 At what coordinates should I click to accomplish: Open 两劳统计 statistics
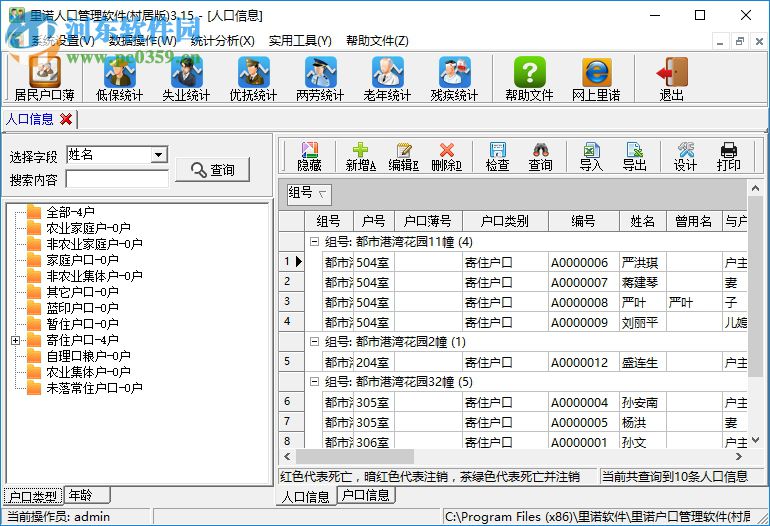tap(320, 78)
